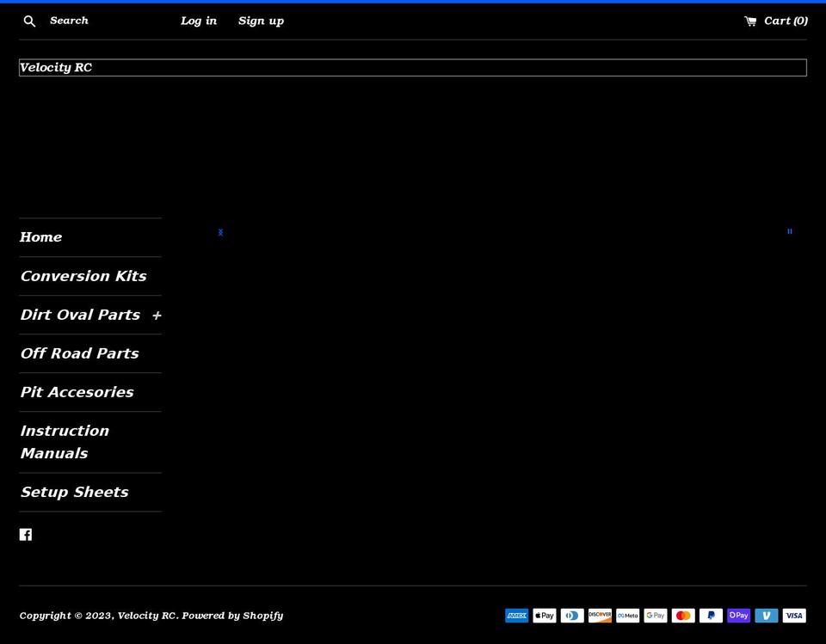Image resolution: width=826 pixels, height=644 pixels.
Task: Open Conversion Kits menu item
Action: (x=83, y=276)
